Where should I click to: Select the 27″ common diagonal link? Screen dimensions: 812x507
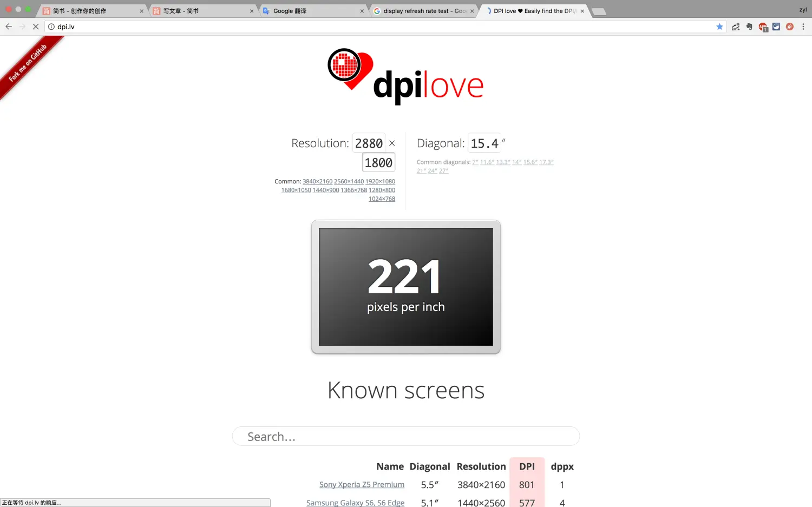[444, 170]
